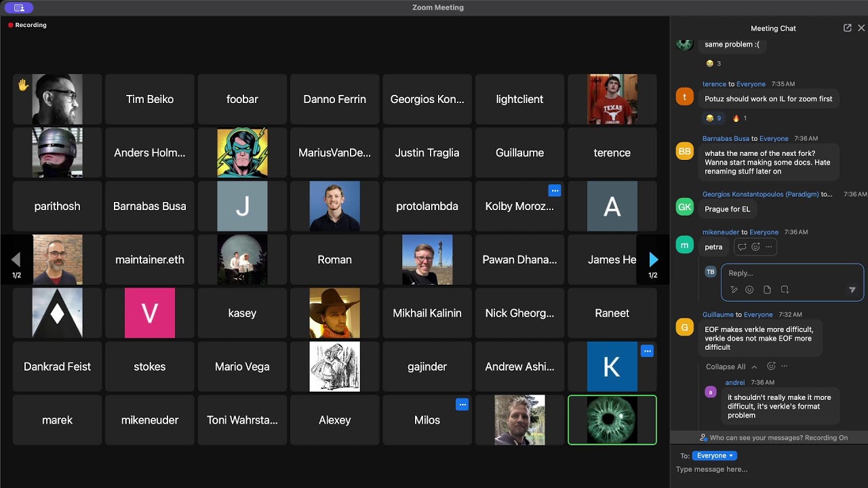This screenshot has height=488, width=868.
Task: Add reaction to petra message
Action: coord(755,247)
